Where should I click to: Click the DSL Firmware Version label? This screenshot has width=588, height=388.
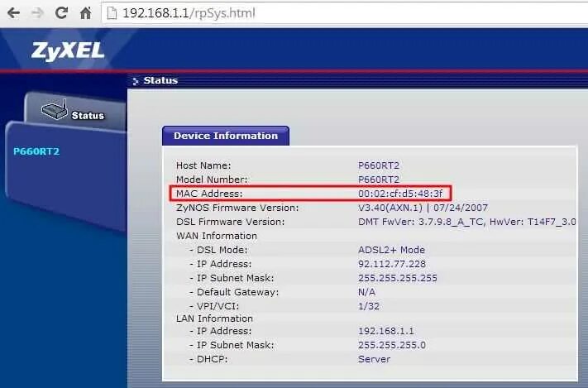point(230,222)
